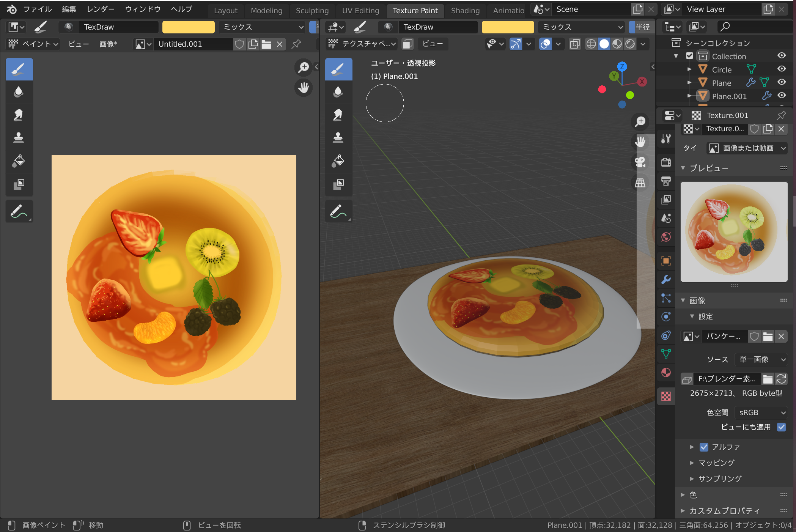Open the Material properties tab
Viewport: 796px width, 532px height.
click(666, 373)
